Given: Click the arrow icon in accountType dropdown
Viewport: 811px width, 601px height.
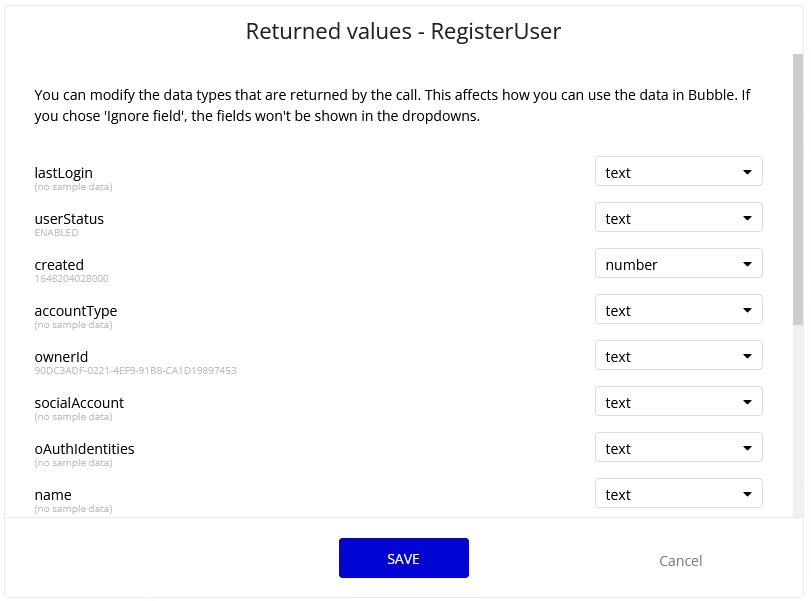Looking at the screenshot, I should 747,310.
